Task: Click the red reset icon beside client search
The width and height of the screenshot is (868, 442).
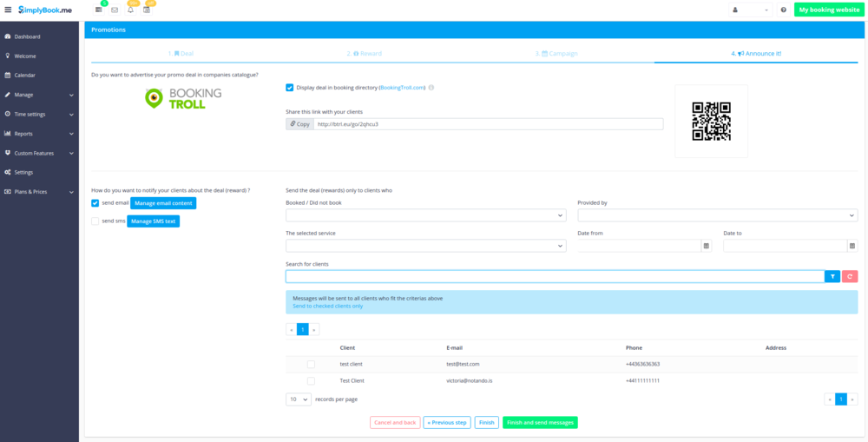Action: coord(850,276)
